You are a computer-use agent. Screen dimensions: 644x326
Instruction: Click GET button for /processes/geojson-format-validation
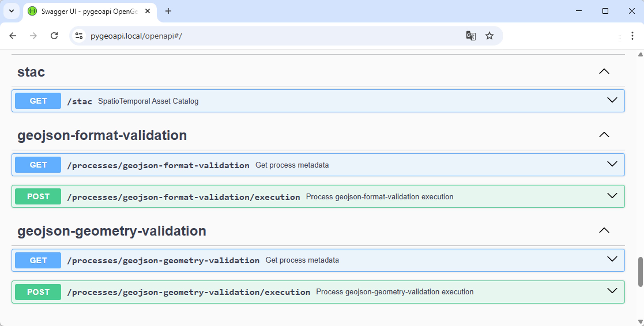[x=38, y=165]
